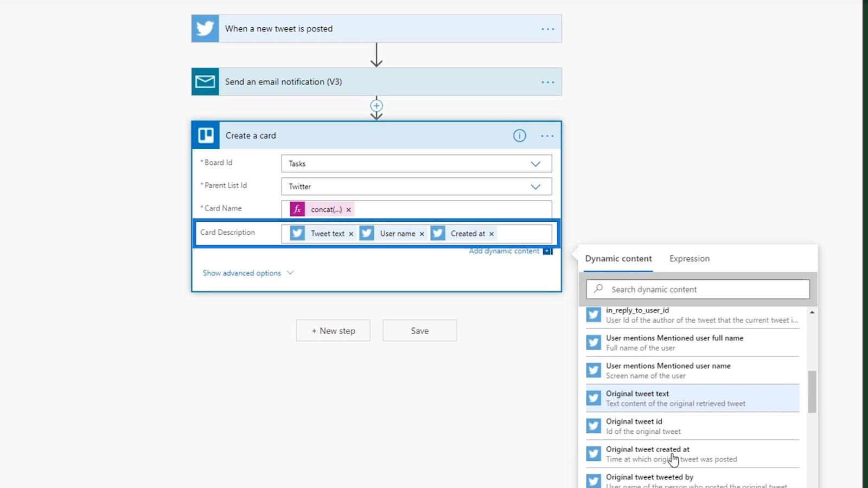Click Twitter icon beside Original tweet text
This screenshot has height=488, width=868.
pos(593,398)
